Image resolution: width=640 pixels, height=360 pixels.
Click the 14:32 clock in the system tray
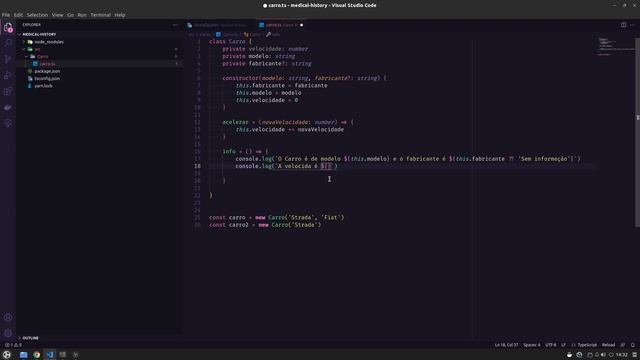coord(621,355)
